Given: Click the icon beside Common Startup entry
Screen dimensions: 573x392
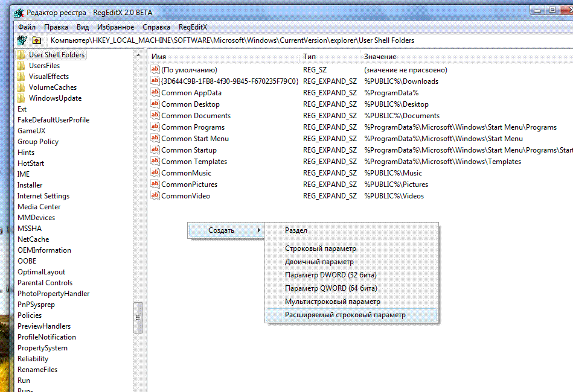Looking at the screenshot, I should [155, 150].
